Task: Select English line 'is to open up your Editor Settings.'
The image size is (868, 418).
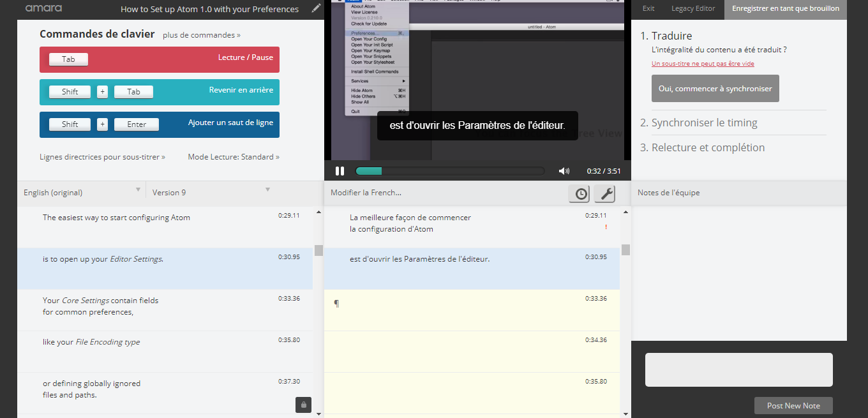Action: pos(103,259)
